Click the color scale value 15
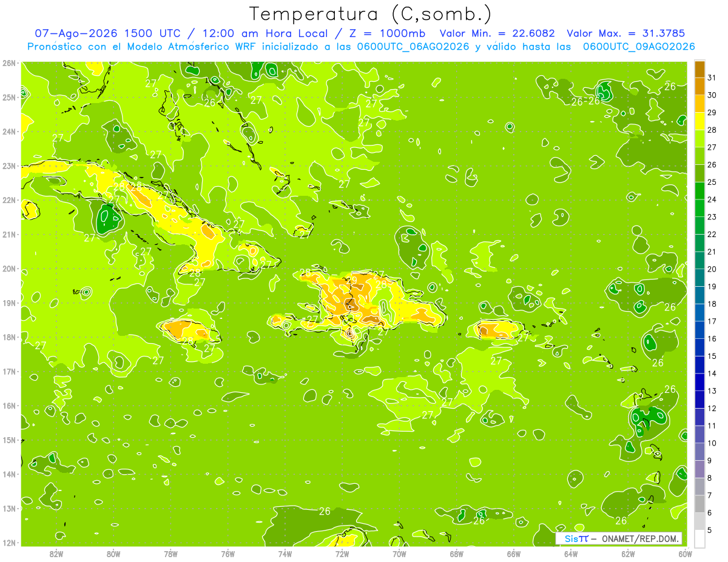This screenshot has width=728, height=562. point(712,356)
